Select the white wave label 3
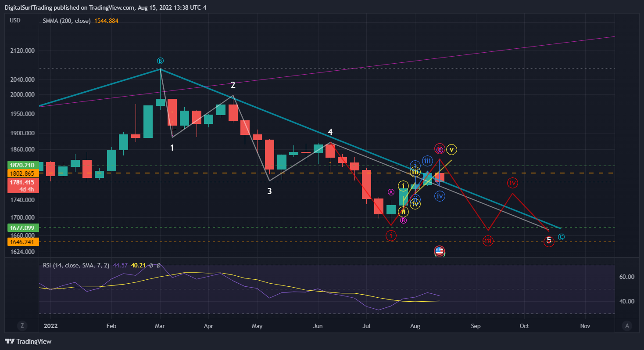Viewport: 644px width, 350px height. pyautogui.click(x=270, y=191)
